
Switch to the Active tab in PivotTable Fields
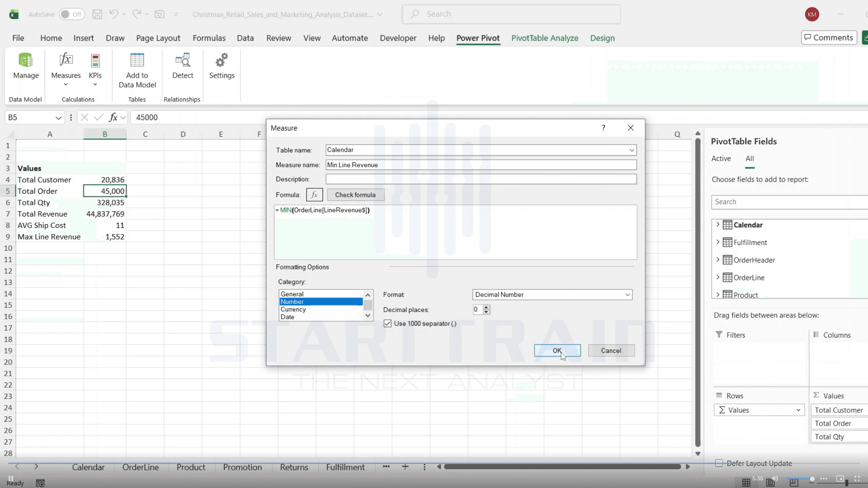click(x=721, y=158)
